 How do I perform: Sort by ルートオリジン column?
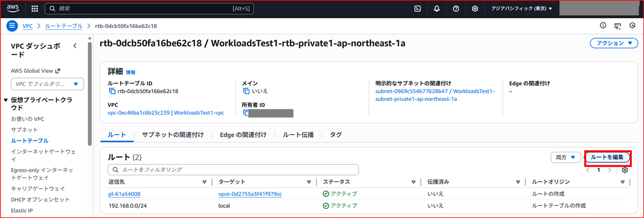[622, 182]
